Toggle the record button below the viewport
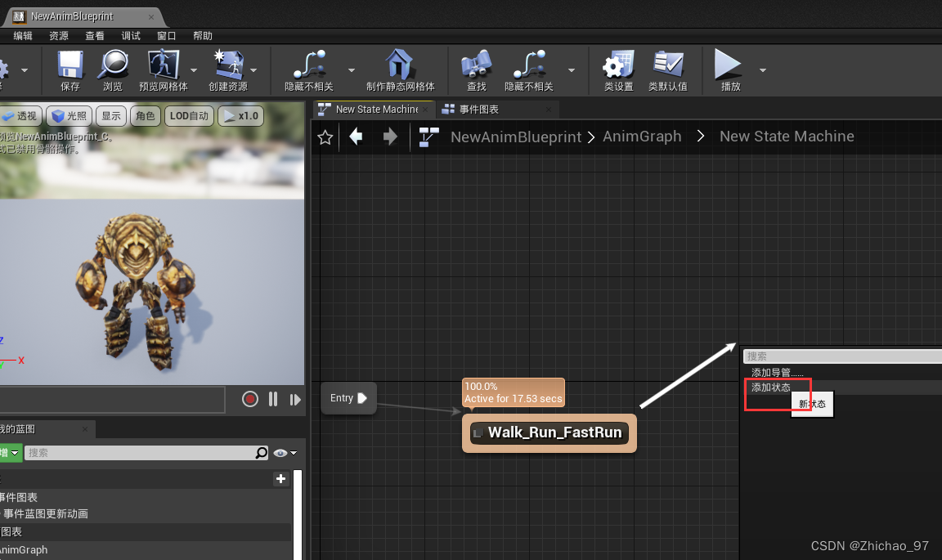Image resolution: width=942 pixels, height=560 pixels. coord(249,399)
